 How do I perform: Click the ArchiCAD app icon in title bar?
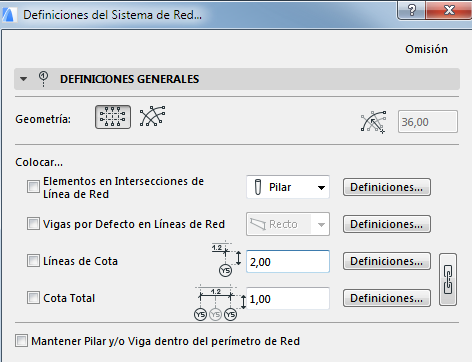[x=8, y=15]
